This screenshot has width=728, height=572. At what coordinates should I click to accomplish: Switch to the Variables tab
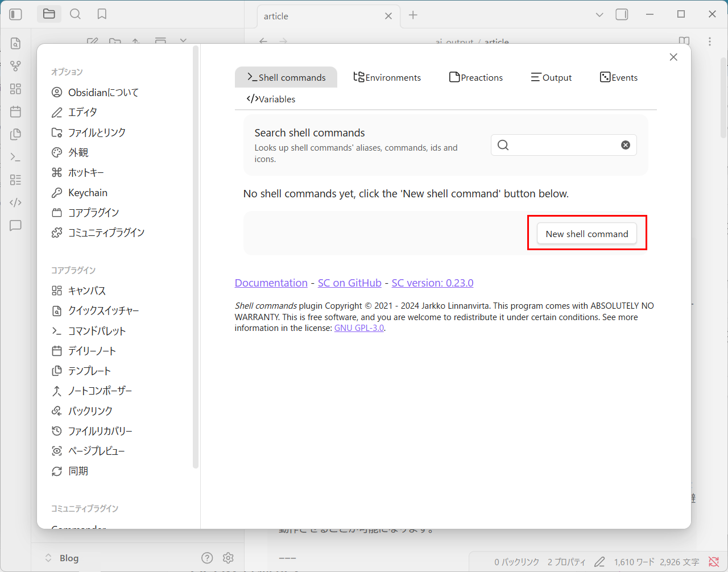pos(272,98)
